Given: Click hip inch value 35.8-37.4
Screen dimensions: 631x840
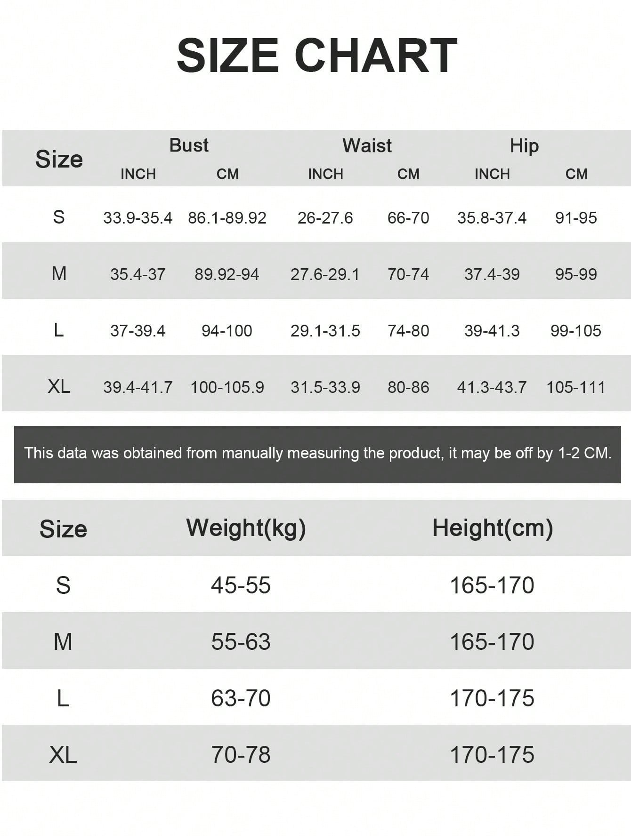Looking at the screenshot, I should click(492, 218).
